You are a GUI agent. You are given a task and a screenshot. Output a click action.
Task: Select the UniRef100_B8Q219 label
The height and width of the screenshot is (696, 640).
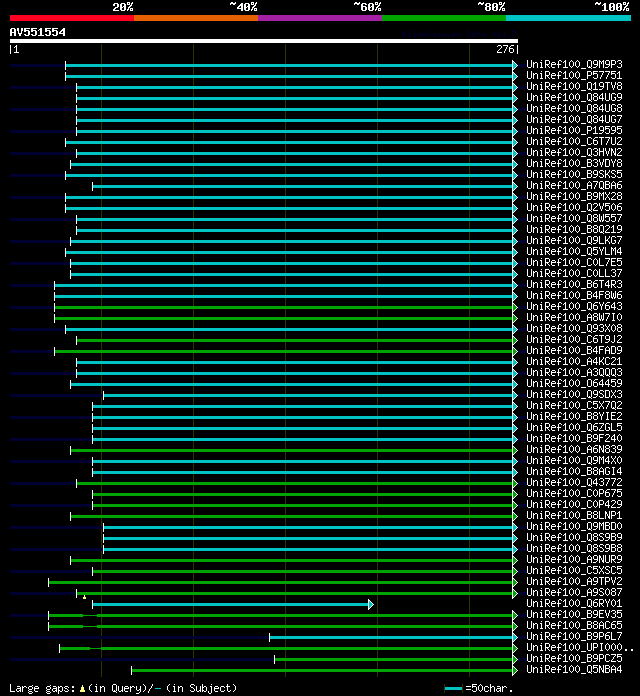click(574, 229)
